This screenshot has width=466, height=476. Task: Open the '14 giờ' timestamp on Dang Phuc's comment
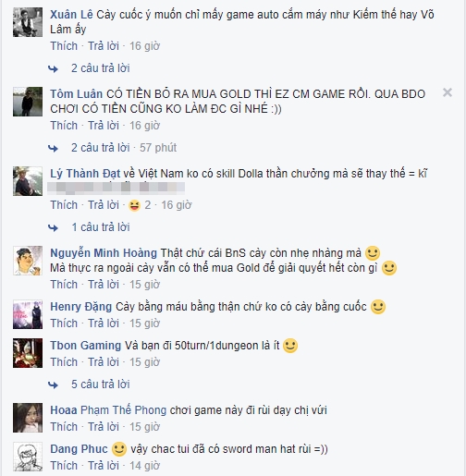(x=144, y=466)
